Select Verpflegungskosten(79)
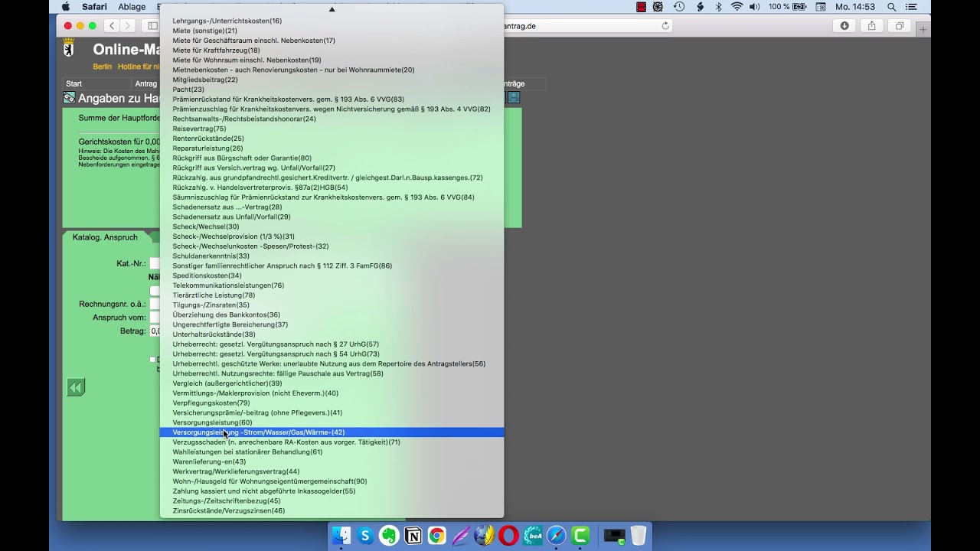Image resolution: width=980 pixels, height=551 pixels. 332,403
